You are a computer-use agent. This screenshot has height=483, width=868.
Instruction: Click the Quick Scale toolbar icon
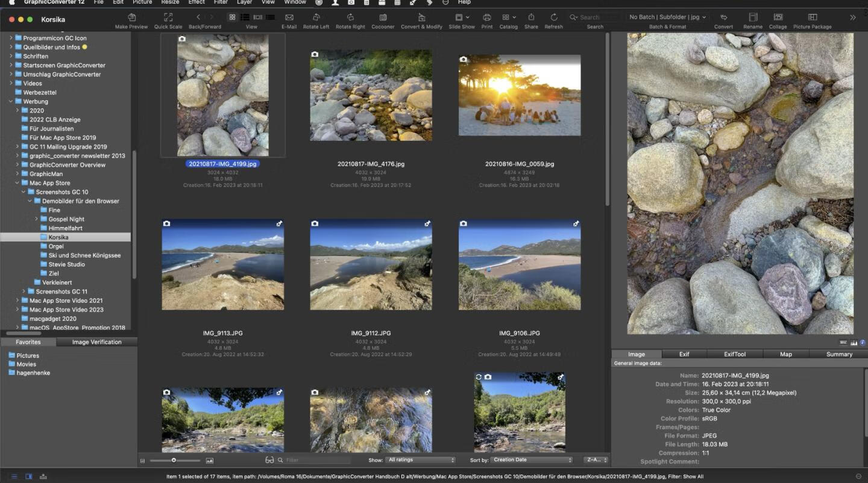[x=168, y=17]
